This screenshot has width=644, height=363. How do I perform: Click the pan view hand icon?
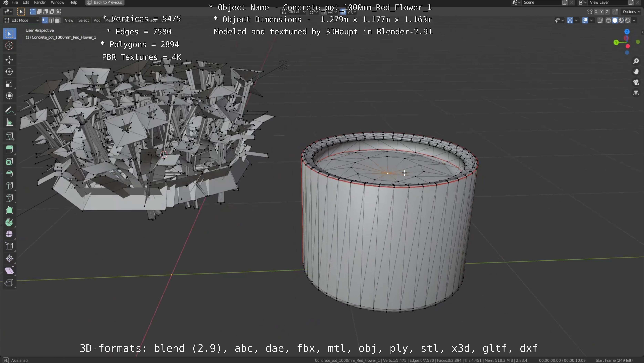point(636,72)
